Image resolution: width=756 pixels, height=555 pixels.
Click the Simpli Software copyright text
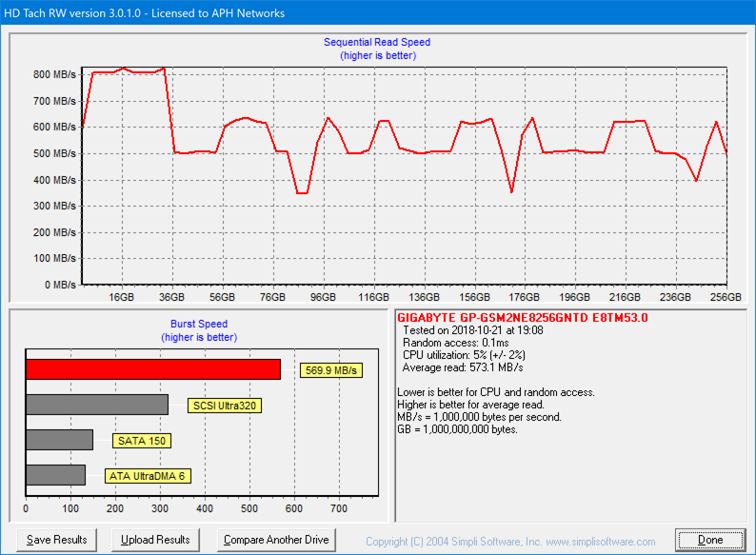point(510,541)
